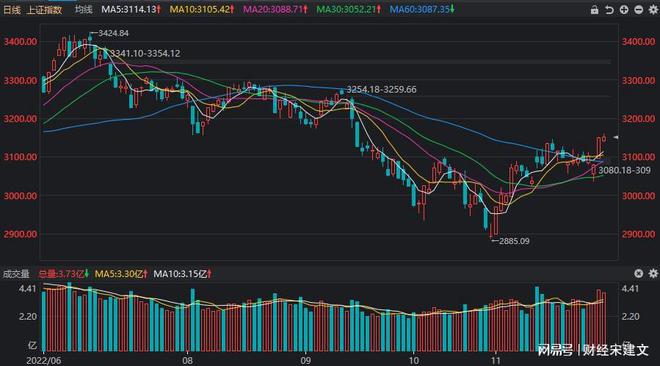The width and height of the screenshot is (660, 366).
Task: Click the right volume axis 2.20 label
Action: (x=630, y=316)
